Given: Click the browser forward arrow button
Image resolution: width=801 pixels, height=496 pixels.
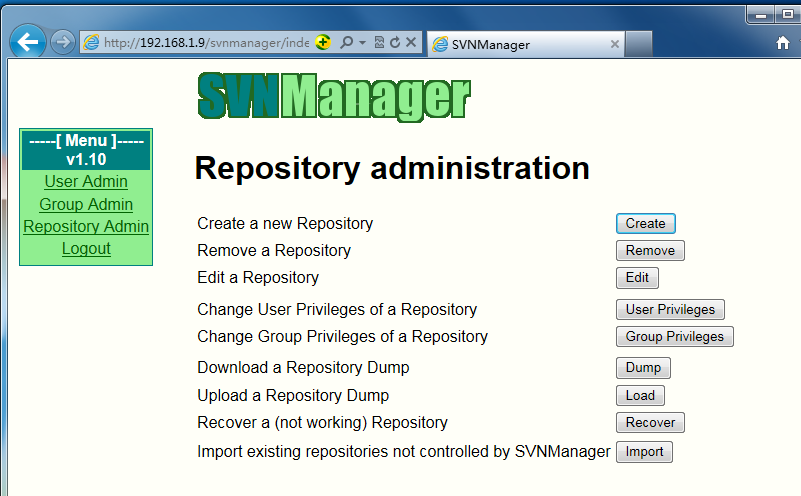Looking at the screenshot, I should click(x=63, y=42).
